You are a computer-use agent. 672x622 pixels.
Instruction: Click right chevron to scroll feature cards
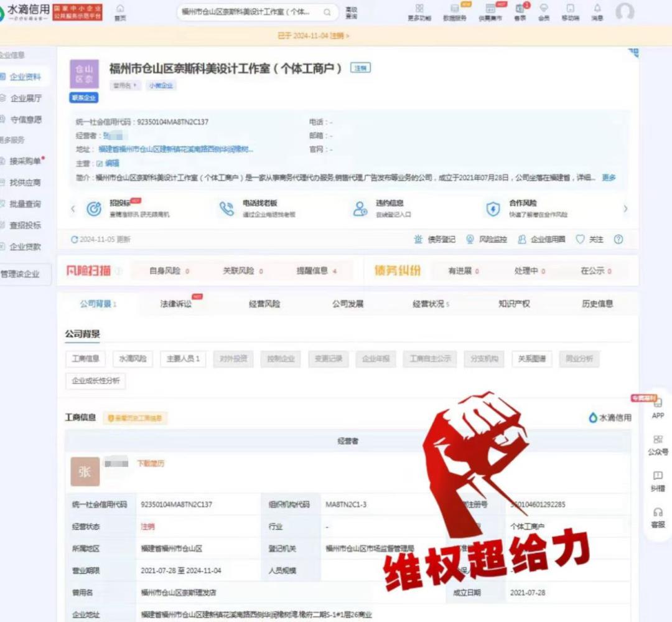click(626, 209)
